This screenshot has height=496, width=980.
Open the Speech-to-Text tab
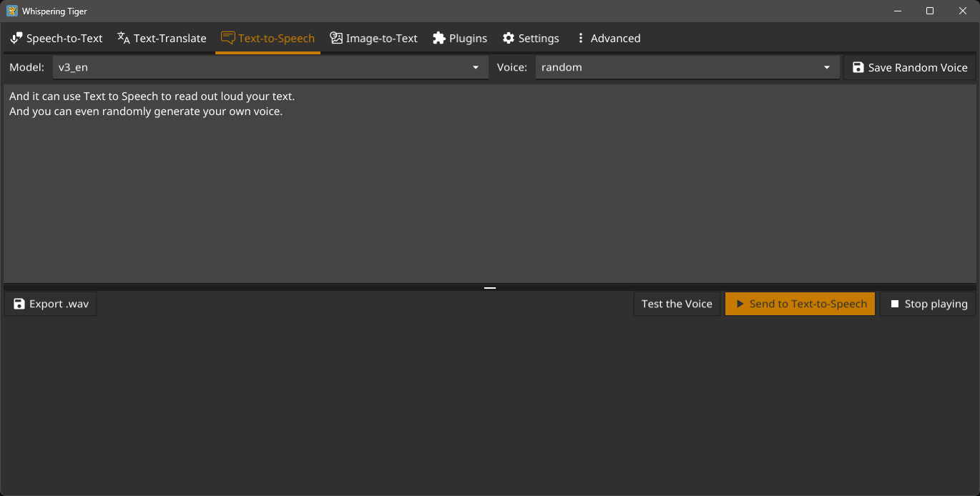[x=57, y=39]
